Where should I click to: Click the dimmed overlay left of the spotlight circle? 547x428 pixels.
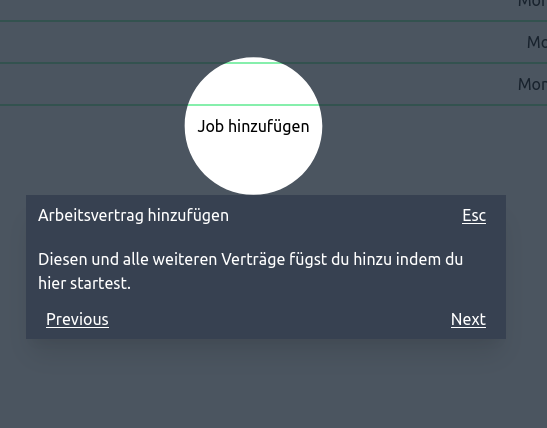coord(92,150)
